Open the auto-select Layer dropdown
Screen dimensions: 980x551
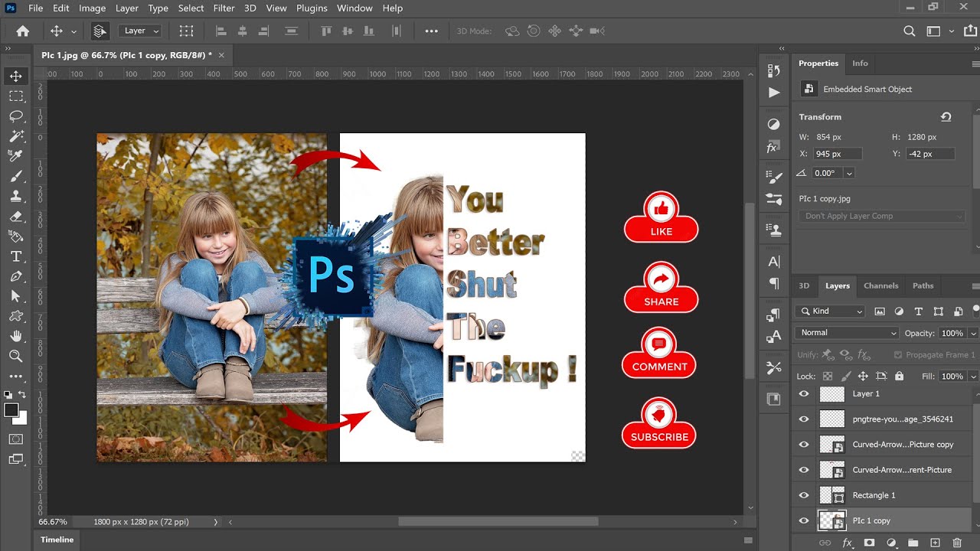pyautogui.click(x=140, y=31)
